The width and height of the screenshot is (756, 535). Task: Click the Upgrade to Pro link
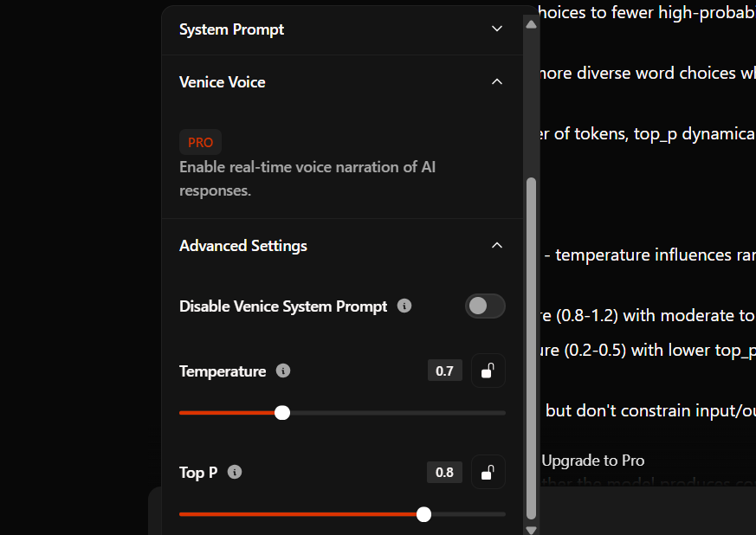click(592, 461)
